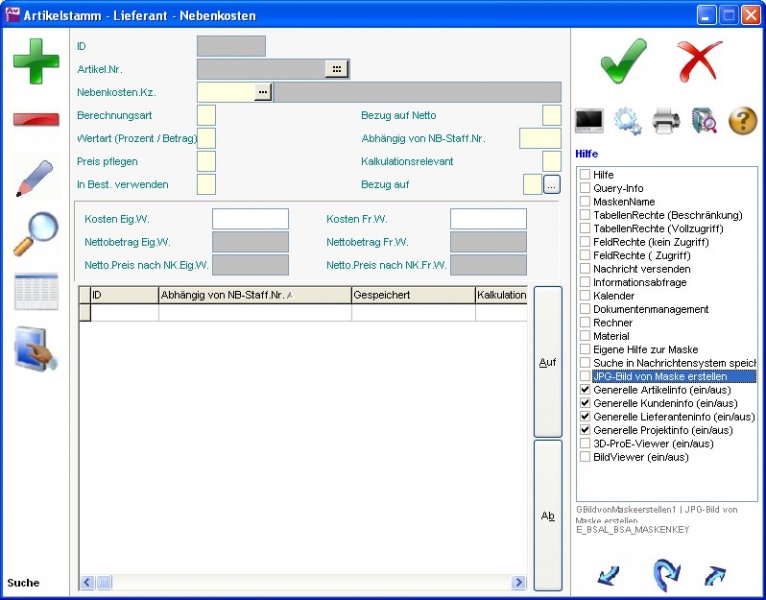Click the red minus delete record icon
Image resolution: width=766 pixels, height=600 pixels.
click(35, 120)
